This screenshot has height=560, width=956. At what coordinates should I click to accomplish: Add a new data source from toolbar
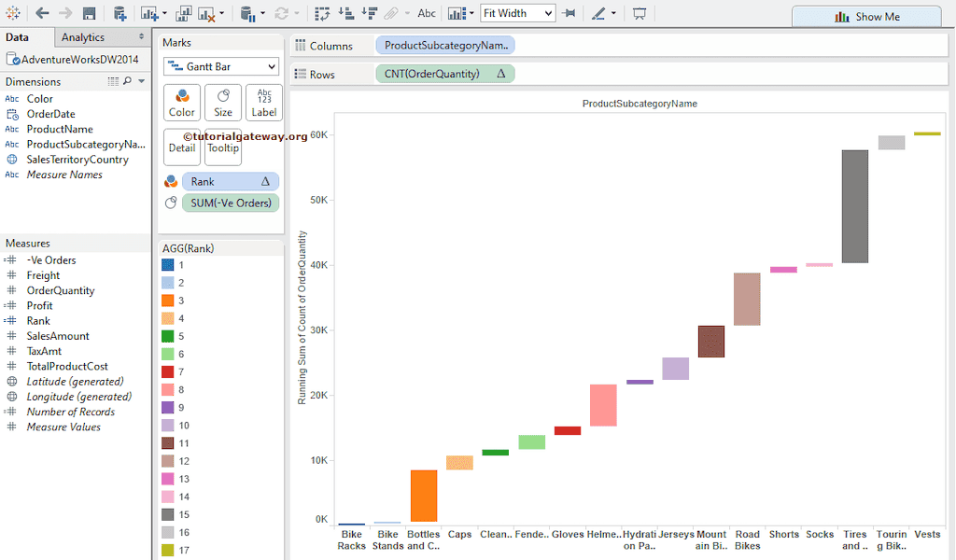(119, 13)
